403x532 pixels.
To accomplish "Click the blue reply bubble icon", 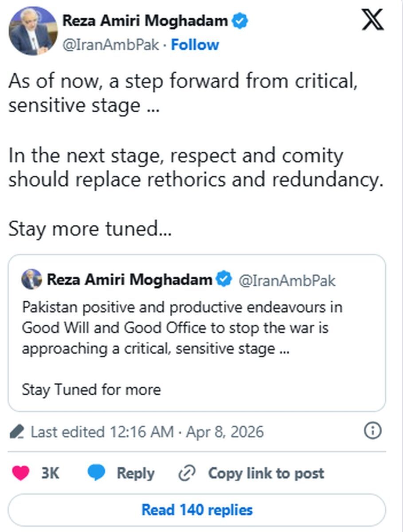I will click(x=96, y=473).
